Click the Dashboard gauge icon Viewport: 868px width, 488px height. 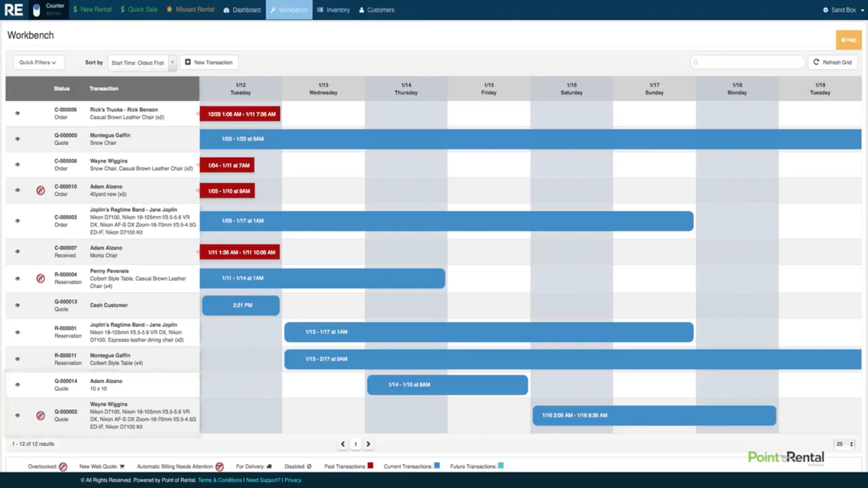[x=226, y=9]
